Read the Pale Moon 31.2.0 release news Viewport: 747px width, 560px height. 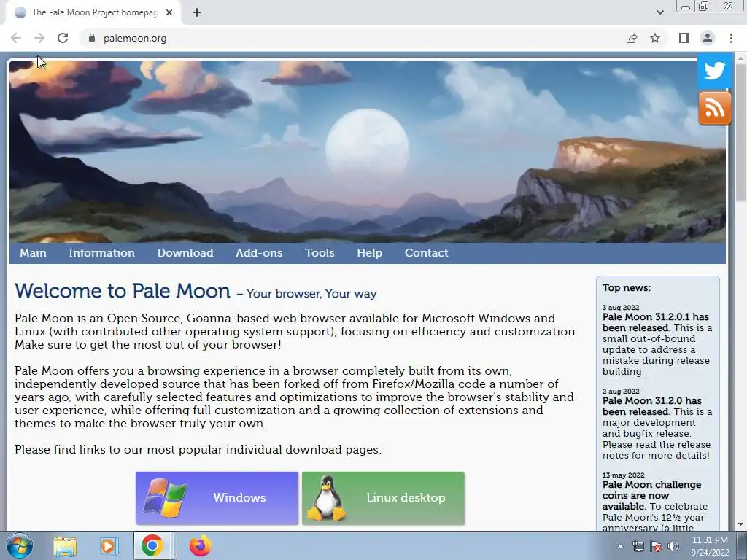coord(651,406)
